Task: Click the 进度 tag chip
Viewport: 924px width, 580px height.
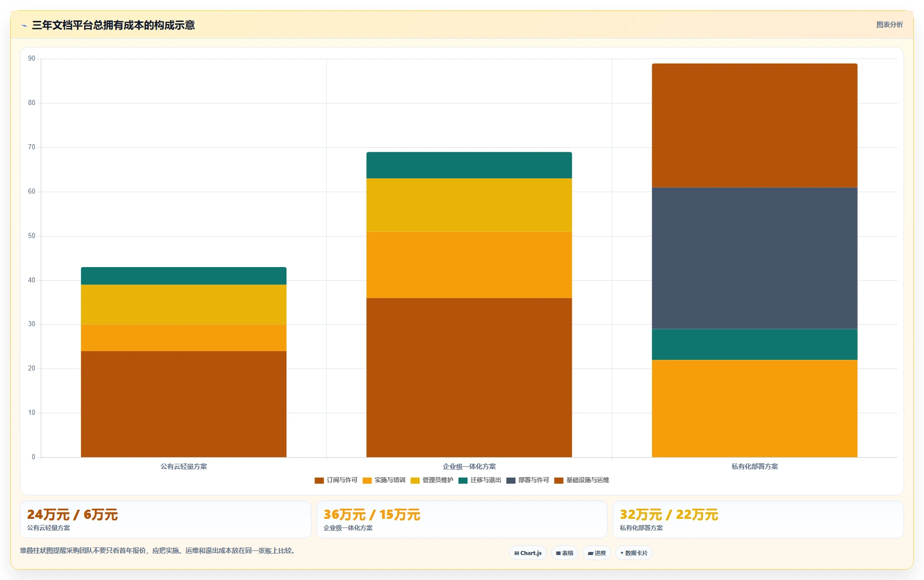Action: point(597,553)
